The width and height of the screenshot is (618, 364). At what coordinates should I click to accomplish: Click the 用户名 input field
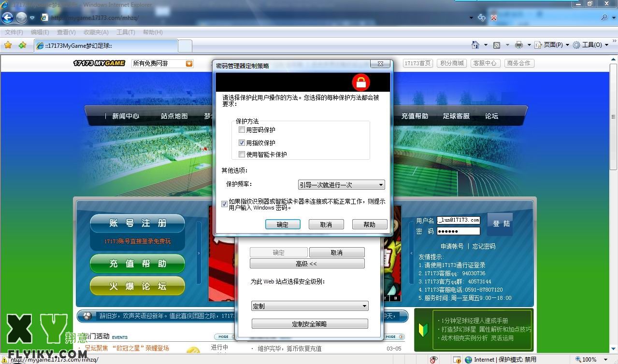click(x=459, y=220)
